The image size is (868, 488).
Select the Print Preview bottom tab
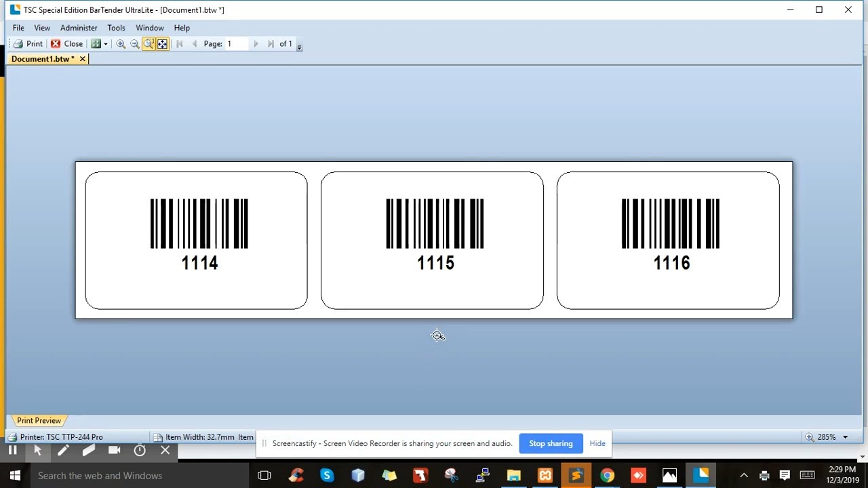click(39, 421)
